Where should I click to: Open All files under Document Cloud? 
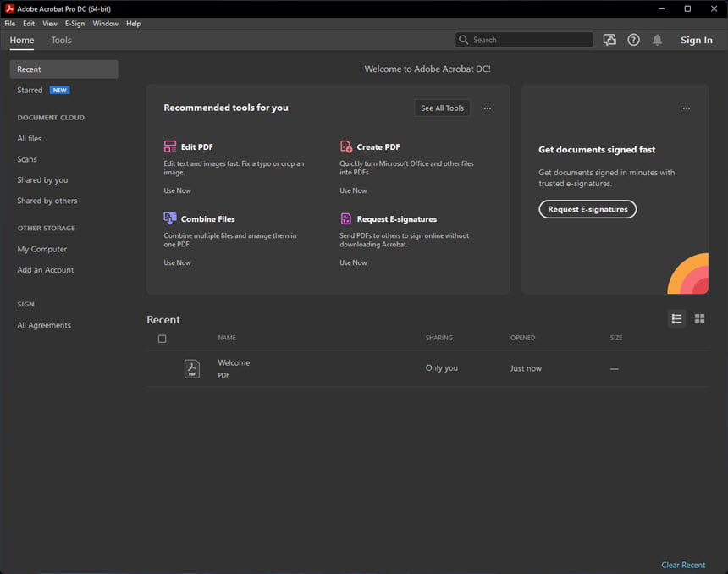(x=30, y=138)
